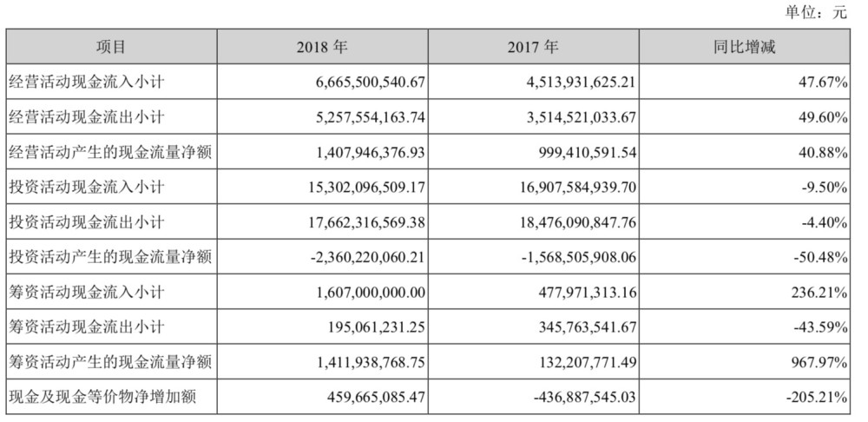This screenshot has height=422, width=868.
Task: Select the 2018 年 column header
Action: (322, 47)
